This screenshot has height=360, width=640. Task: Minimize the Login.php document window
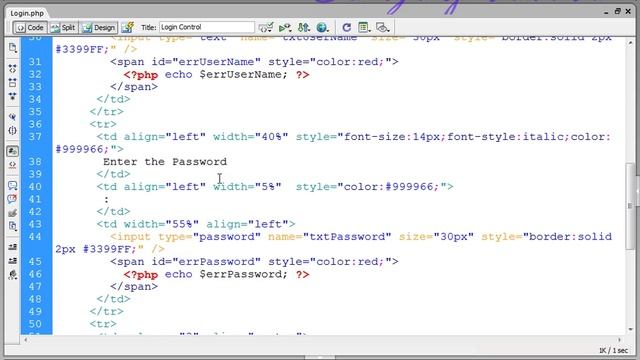(607, 12)
